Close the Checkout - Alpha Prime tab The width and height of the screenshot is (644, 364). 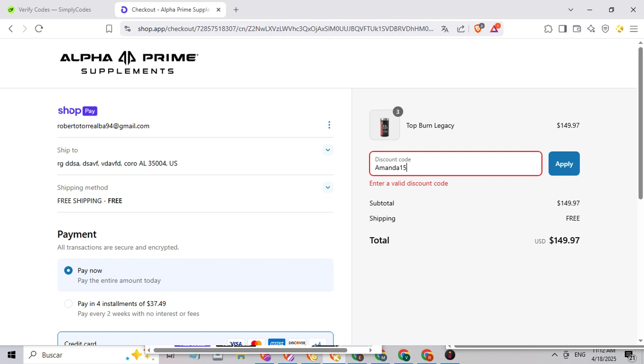click(x=218, y=9)
